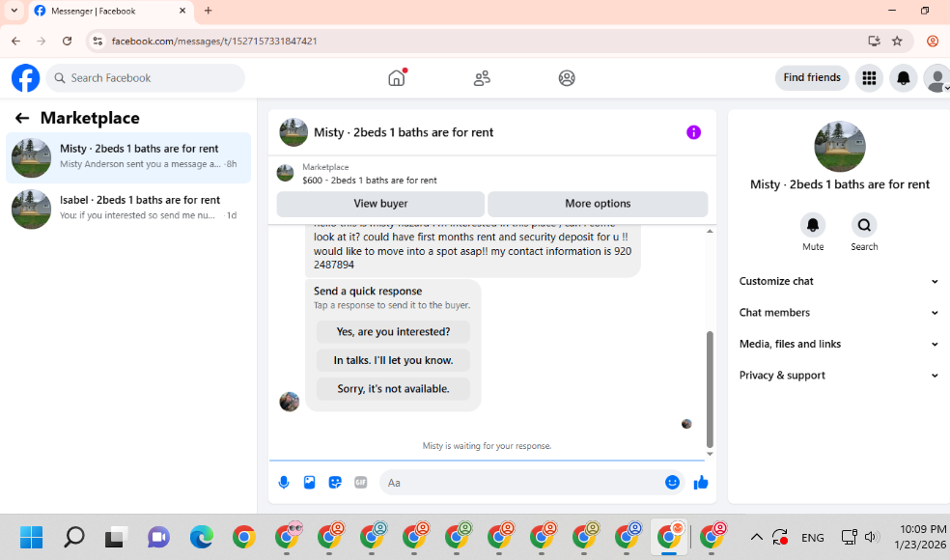950x560 pixels.
Task: Open the account profile avatar menu
Action: click(936, 78)
